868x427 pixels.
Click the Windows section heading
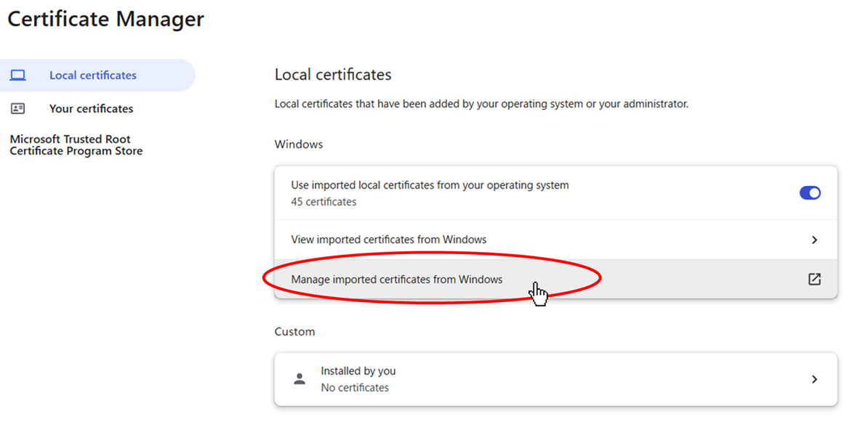point(299,145)
